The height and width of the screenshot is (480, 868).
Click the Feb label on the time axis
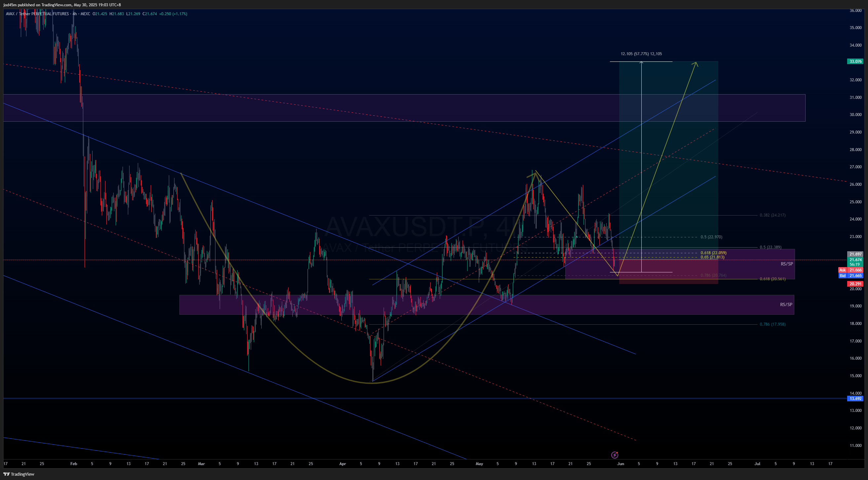click(x=73, y=464)
